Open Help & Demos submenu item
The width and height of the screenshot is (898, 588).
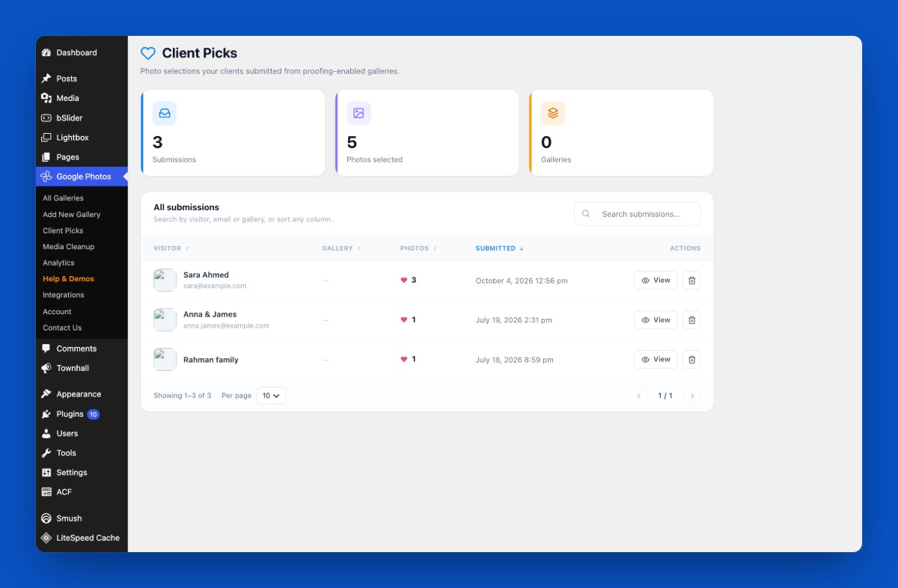pyautogui.click(x=68, y=279)
